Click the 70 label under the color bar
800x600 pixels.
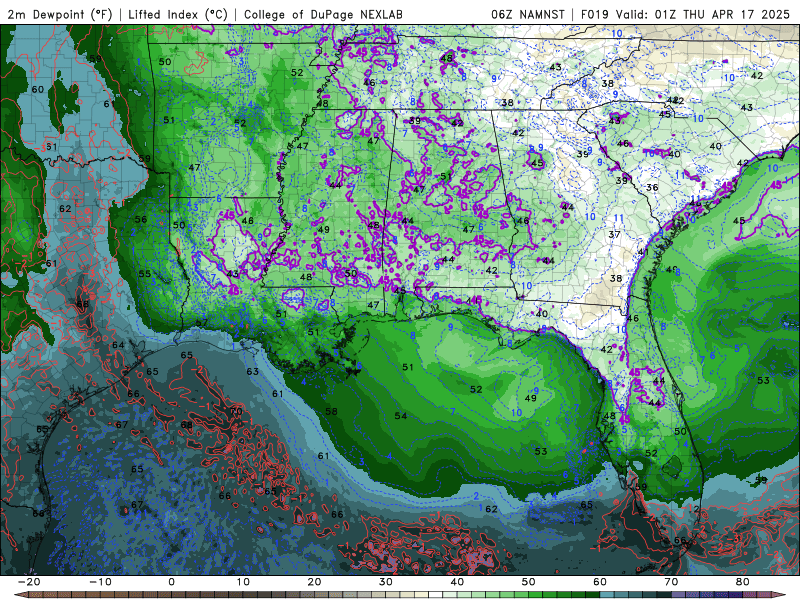671,582
